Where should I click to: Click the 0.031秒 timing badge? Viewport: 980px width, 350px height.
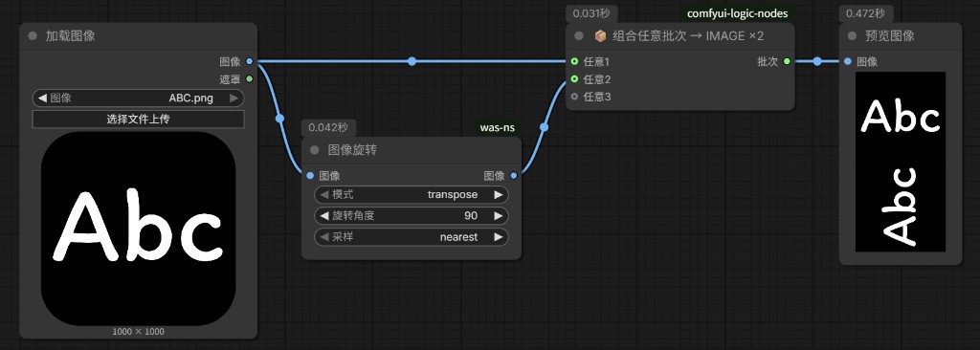click(x=592, y=13)
